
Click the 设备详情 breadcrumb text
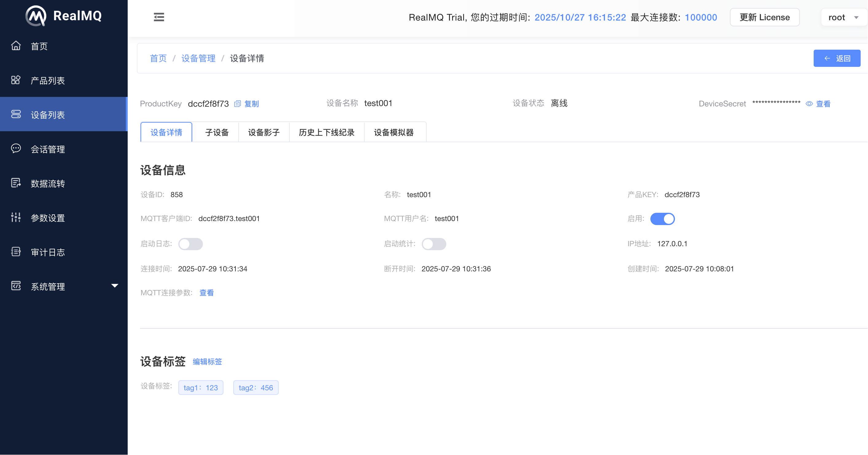click(x=247, y=58)
